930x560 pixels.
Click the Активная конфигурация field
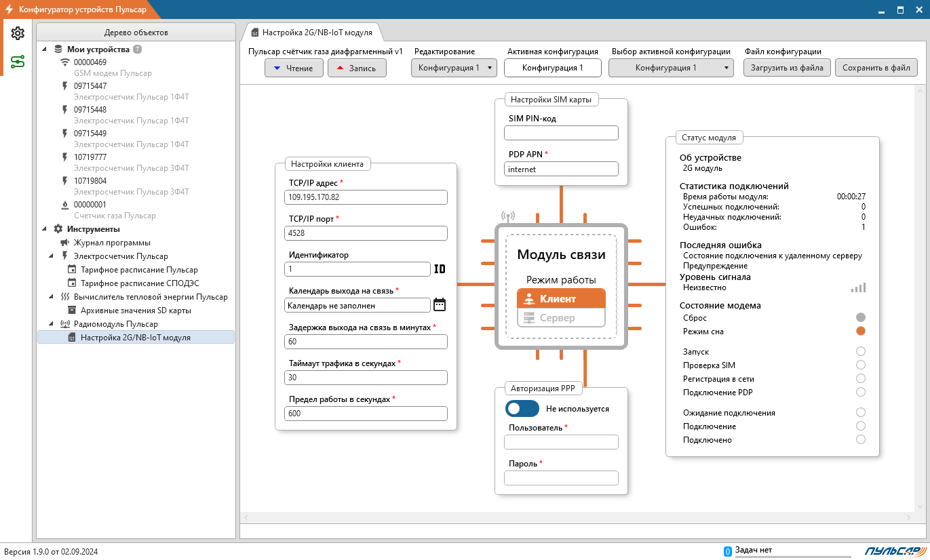click(553, 68)
